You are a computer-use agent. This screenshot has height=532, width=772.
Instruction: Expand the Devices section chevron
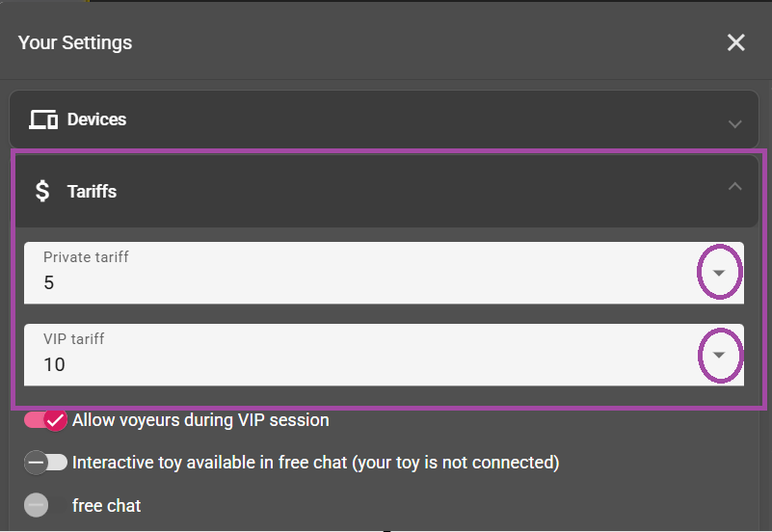[734, 123]
